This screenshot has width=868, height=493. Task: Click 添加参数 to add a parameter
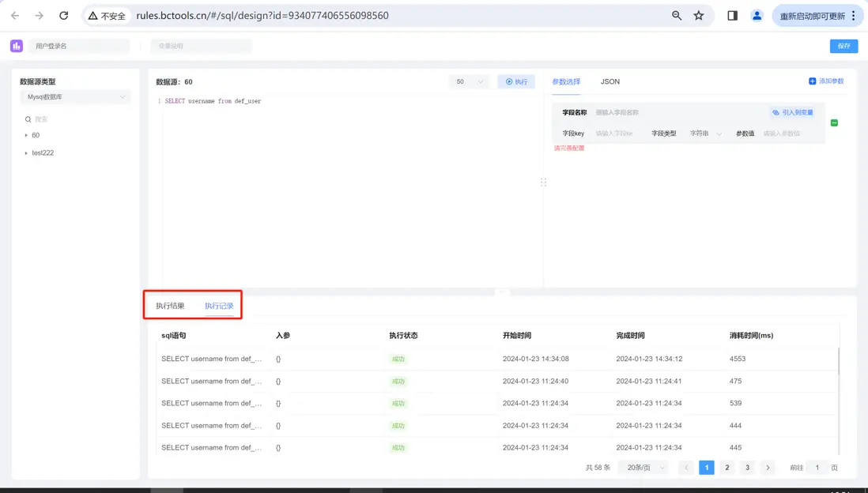(826, 81)
